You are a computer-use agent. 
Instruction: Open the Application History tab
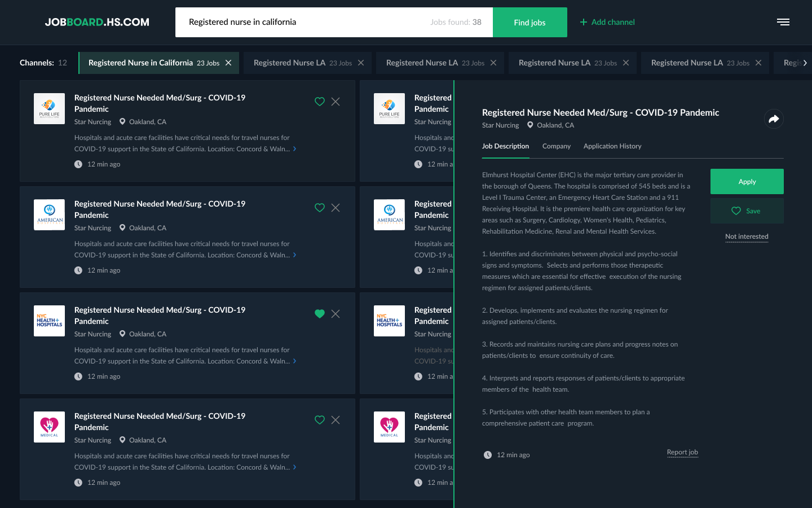coord(612,146)
